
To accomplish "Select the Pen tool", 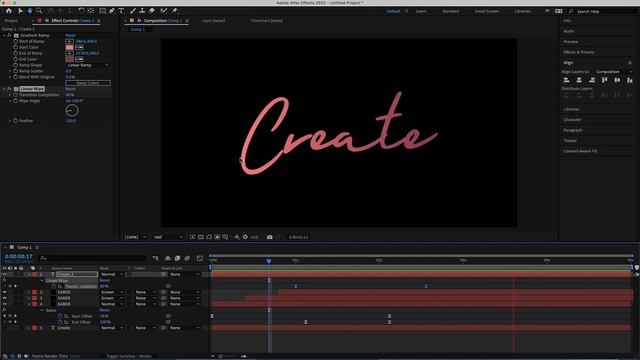I will 112,11.
